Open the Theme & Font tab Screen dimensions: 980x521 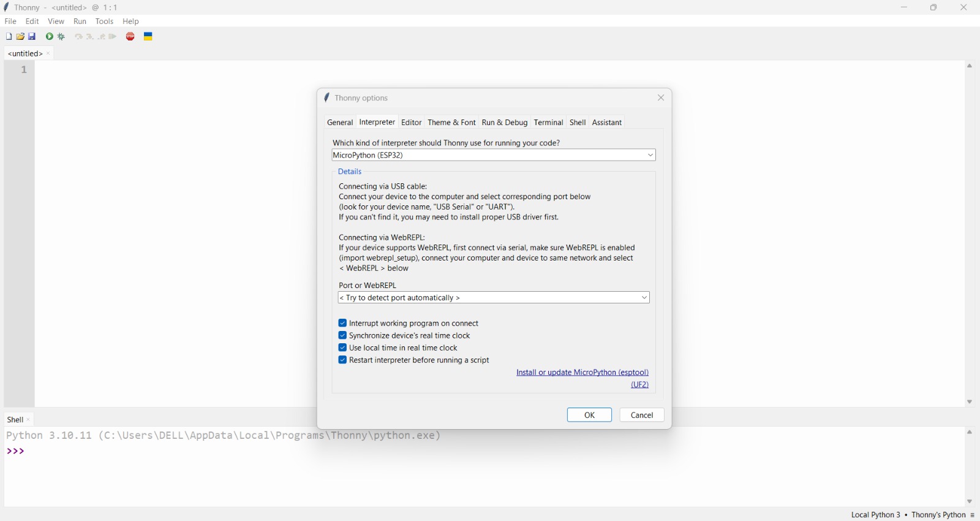[452, 123]
